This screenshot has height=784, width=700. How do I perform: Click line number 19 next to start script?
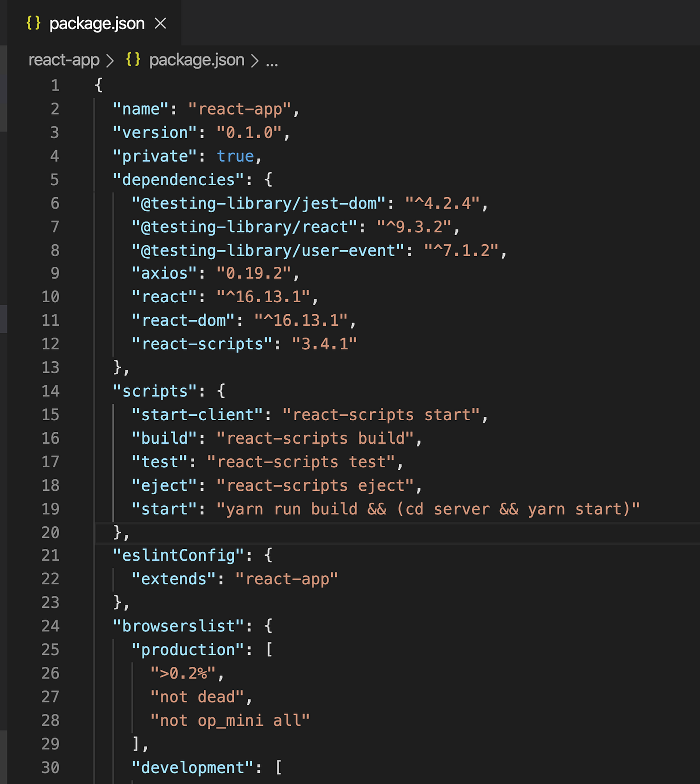click(x=50, y=509)
